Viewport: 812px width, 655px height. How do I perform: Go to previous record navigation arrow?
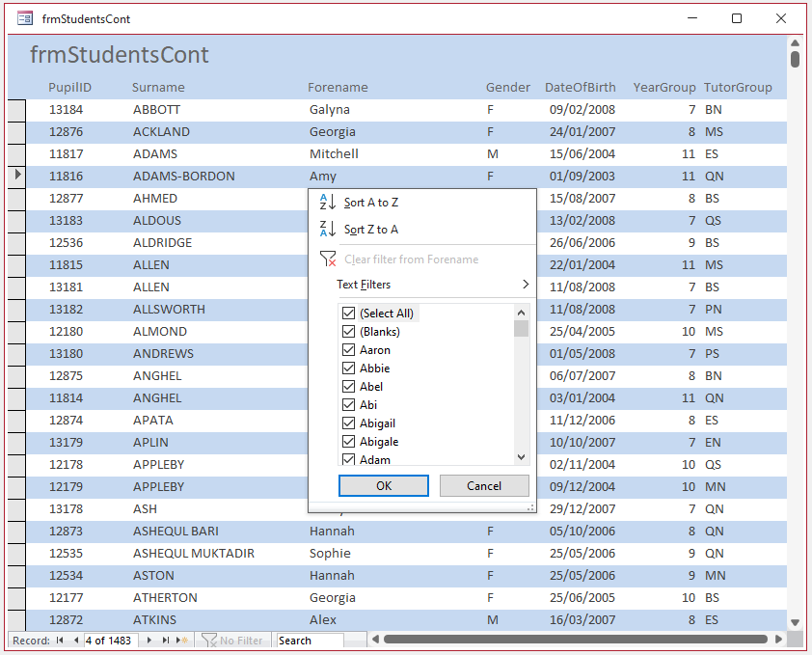pyautogui.click(x=76, y=641)
